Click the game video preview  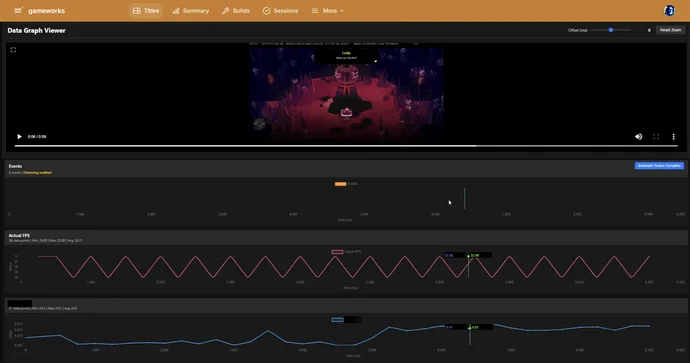346,92
